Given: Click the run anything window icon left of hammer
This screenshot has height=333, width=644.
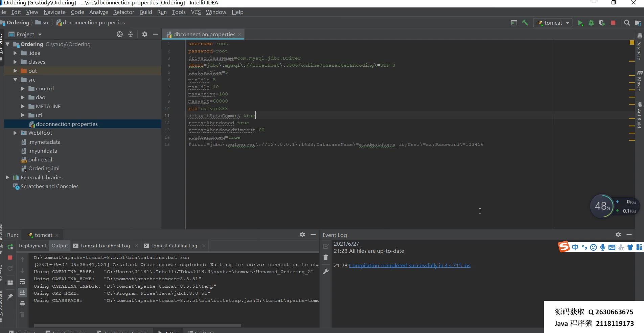Looking at the screenshot, I should point(514,23).
